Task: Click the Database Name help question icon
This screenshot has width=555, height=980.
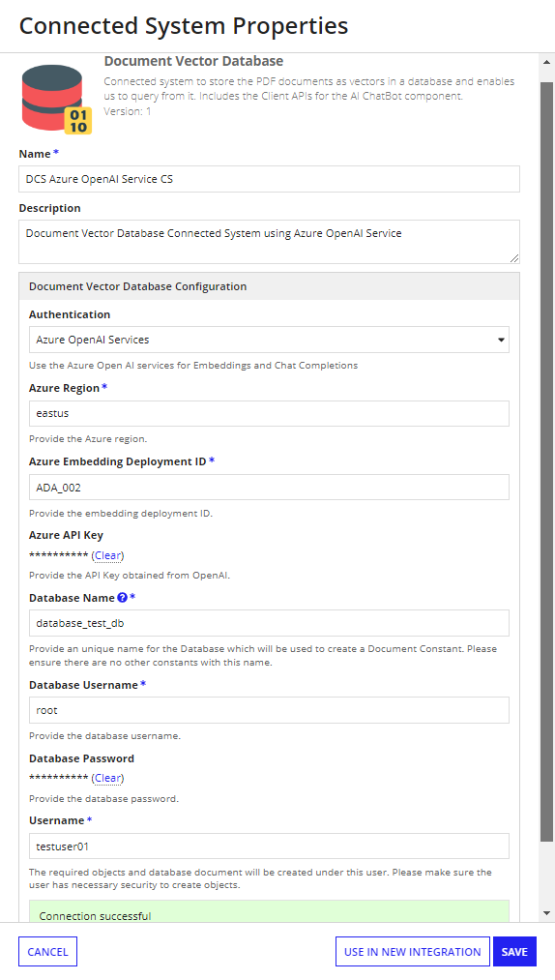Action: click(x=123, y=598)
